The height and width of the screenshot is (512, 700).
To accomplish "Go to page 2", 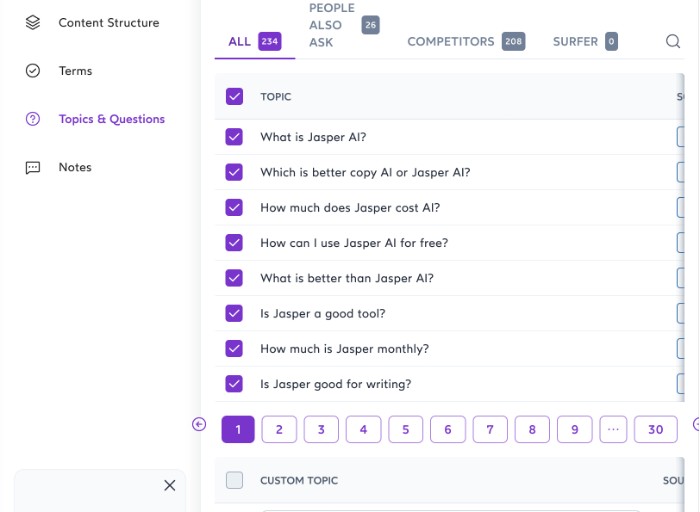I will [279, 429].
